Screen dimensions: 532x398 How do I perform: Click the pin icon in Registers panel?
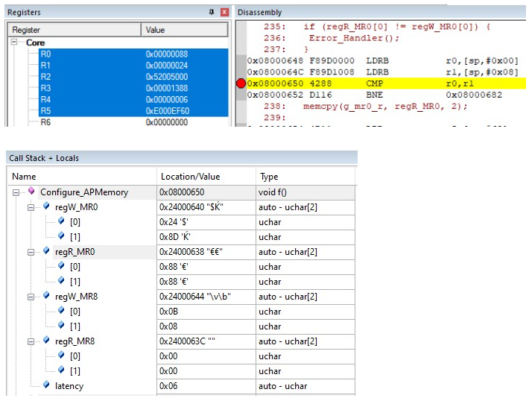point(212,13)
